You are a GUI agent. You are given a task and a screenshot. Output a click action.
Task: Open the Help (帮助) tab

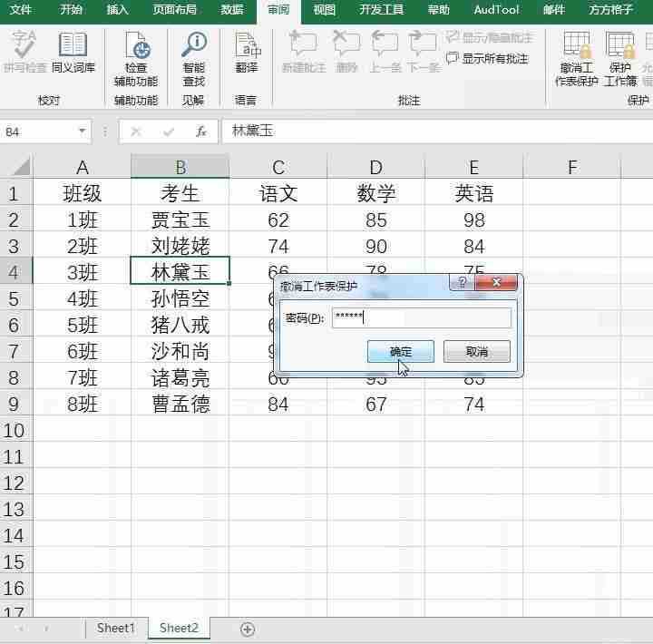(x=439, y=9)
